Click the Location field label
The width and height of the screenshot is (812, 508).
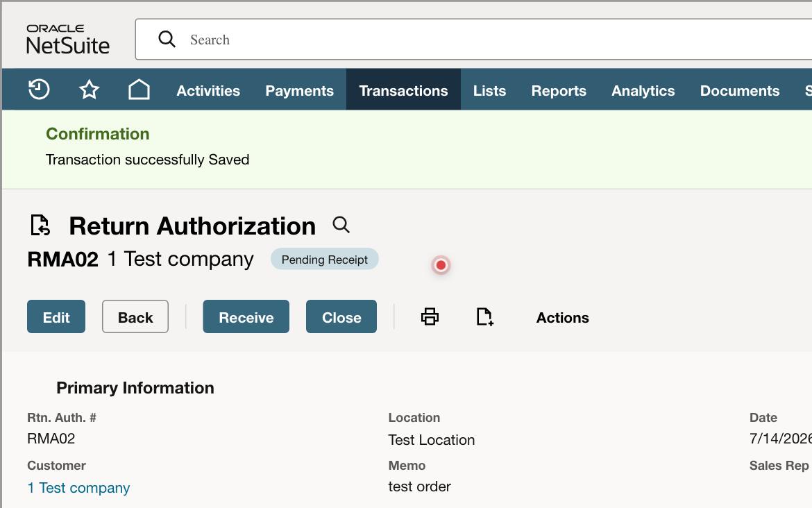pos(414,417)
